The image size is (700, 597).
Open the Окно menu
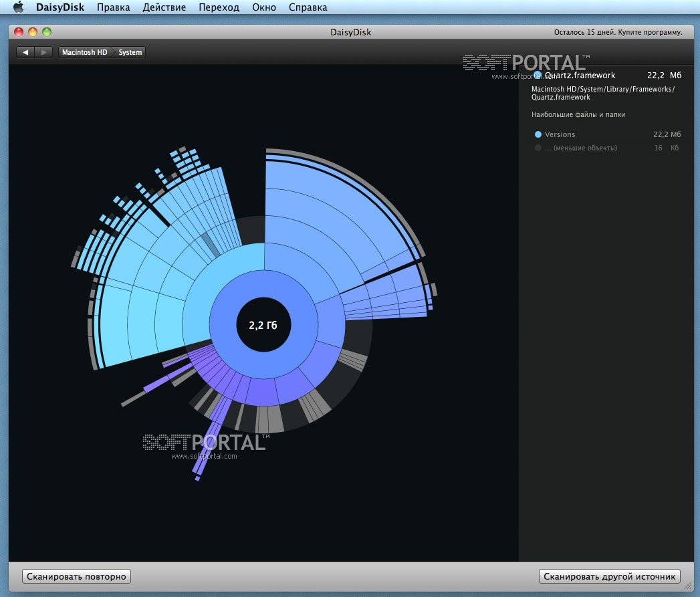pyautogui.click(x=264, y=8)
